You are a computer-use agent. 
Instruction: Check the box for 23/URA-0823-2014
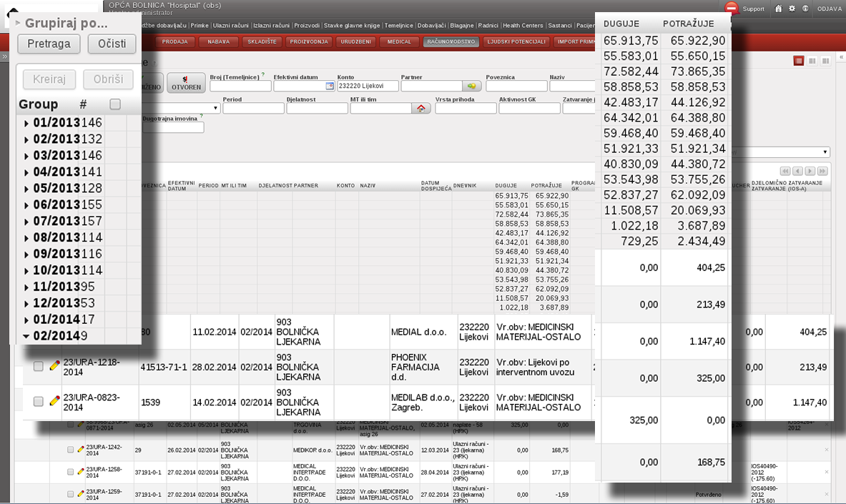(39, 402)
